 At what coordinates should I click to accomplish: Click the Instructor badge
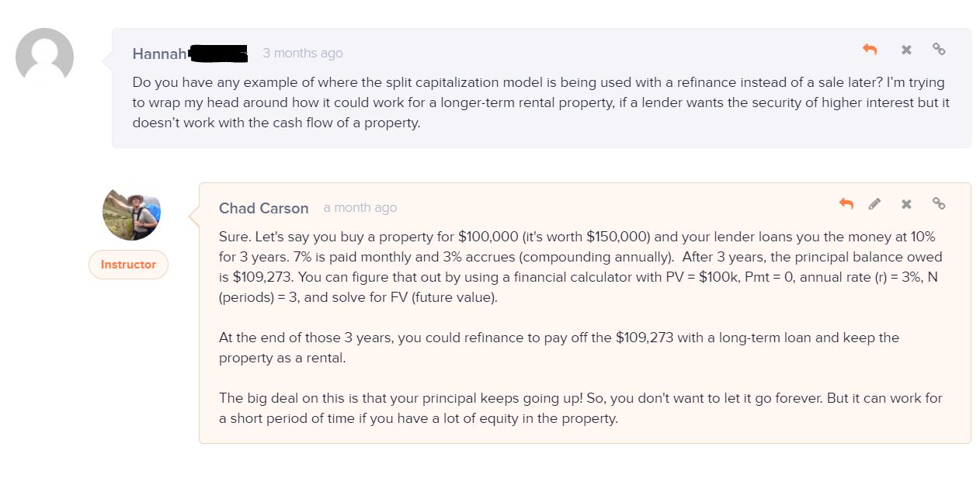pyautogui.click(x=128, y=265)
